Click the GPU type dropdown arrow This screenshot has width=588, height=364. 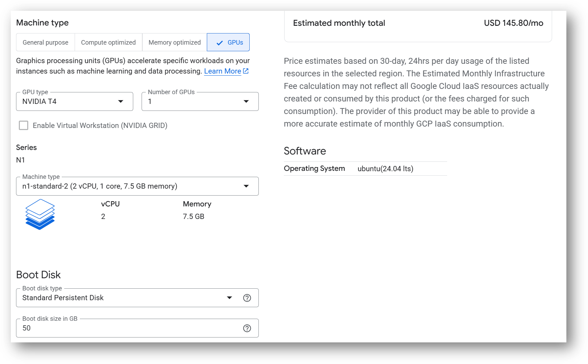(121, 101)
